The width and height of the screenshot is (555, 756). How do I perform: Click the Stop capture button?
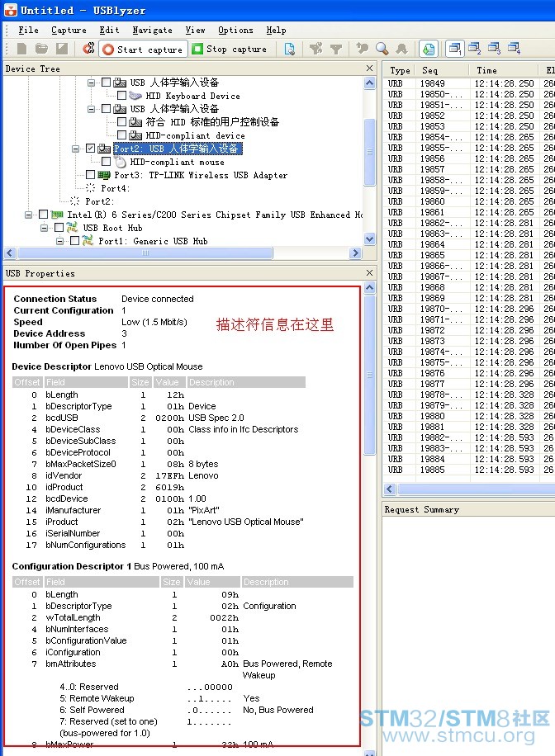[x=230, y=50]
